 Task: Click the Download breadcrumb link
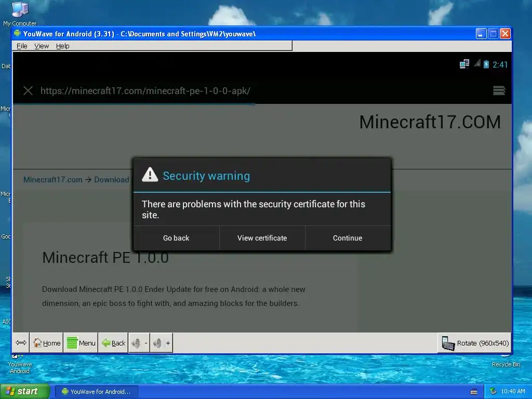(112, 179)
